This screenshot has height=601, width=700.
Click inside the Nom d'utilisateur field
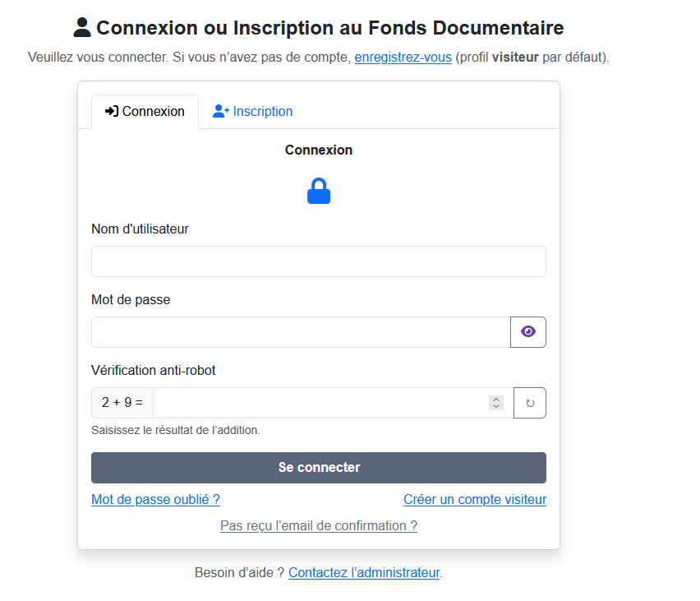click(319, 261)
